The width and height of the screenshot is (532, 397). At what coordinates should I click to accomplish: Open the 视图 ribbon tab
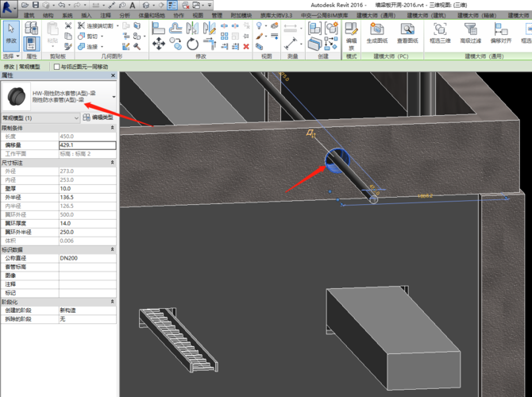198,15
